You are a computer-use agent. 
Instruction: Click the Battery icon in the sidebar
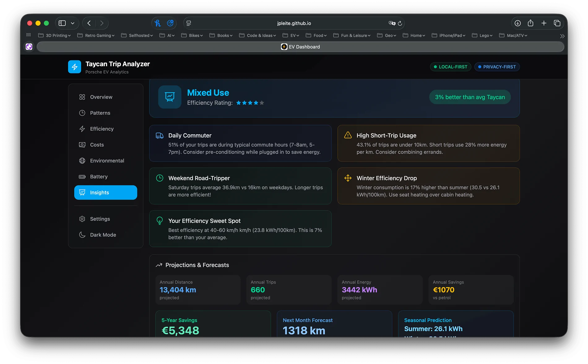(82, 176)
